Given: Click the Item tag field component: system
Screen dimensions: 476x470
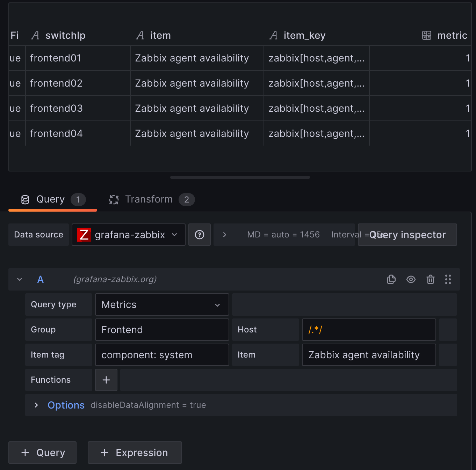Looking at the screenshot, I should [x=162, y=355].
